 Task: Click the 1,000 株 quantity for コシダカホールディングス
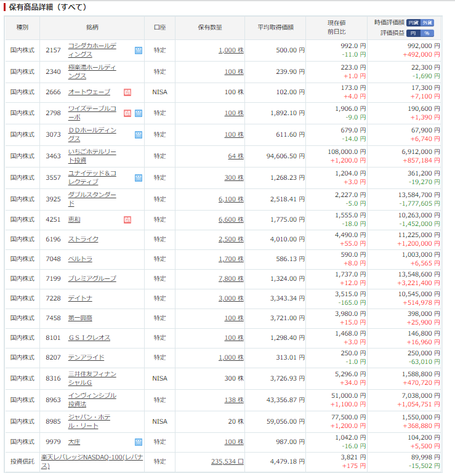tap(231, 50)
